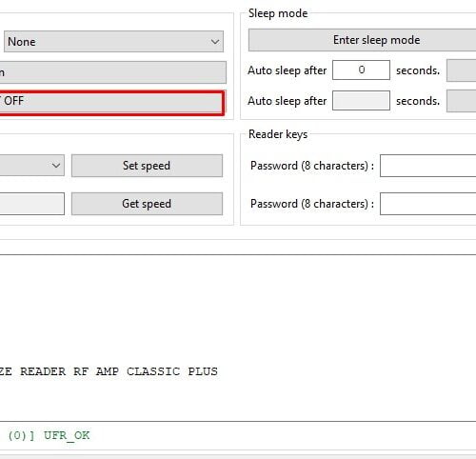Viewport: 476px width, 459px height.
Task: Click the UFR_OK status text
Action: point(67,435)
